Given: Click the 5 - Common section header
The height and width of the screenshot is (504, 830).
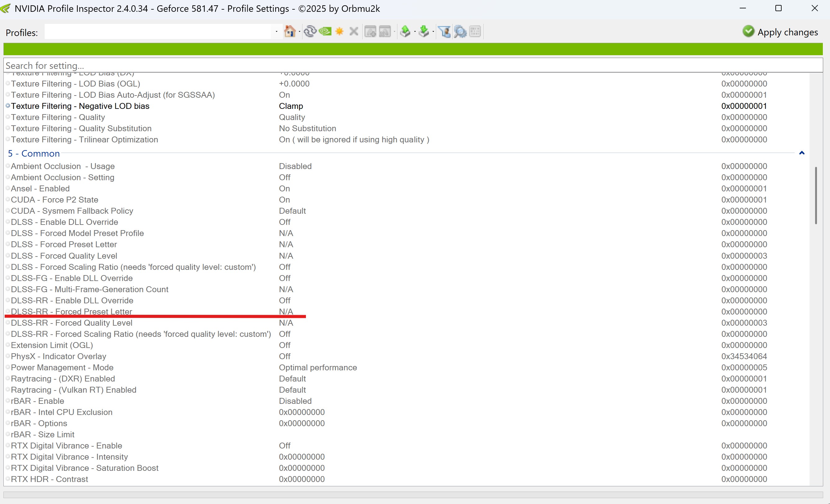Looking at the screenshot, I should (x=34, y=154).
